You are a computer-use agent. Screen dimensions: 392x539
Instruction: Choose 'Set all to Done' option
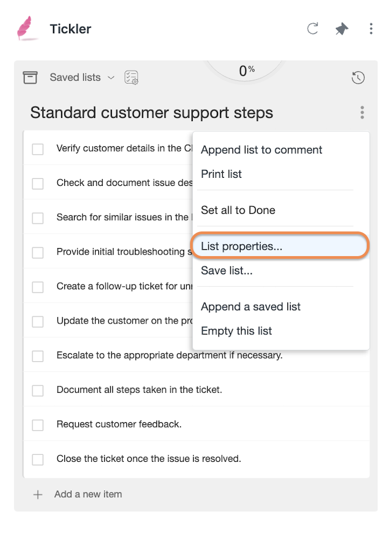[x=238, y=210]
